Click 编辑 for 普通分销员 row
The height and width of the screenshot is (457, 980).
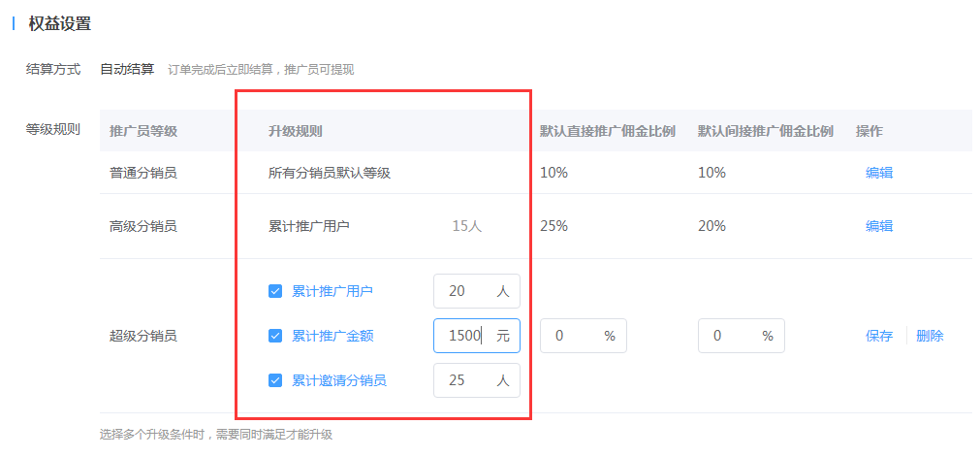878,173
